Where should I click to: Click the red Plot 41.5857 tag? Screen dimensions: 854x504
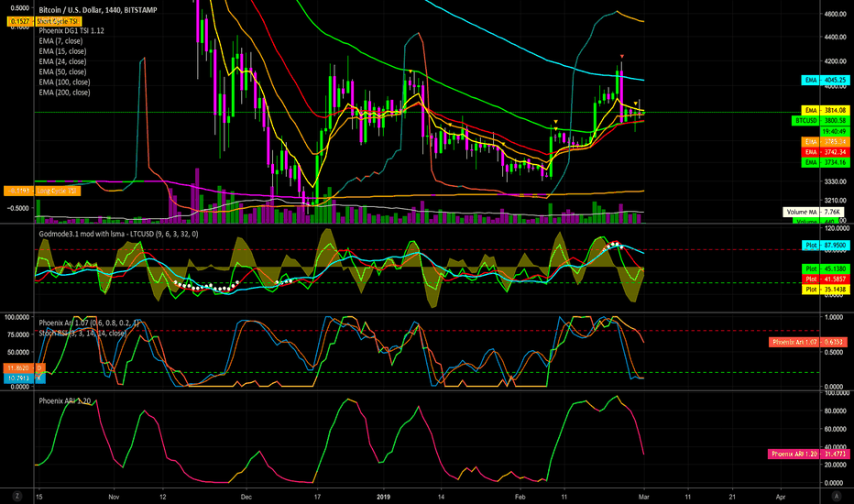pyautogui.click(x=825, y=279)
